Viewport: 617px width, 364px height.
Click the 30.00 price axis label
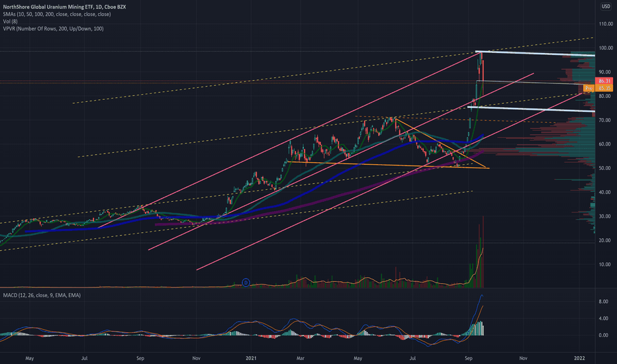click(606, 216)
